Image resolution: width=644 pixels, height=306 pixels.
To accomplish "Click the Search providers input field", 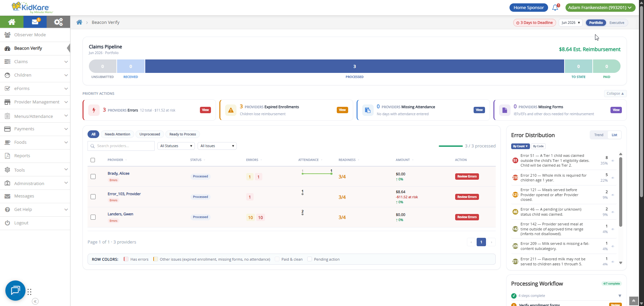I will pyautogui.click(x=121, y=146).
